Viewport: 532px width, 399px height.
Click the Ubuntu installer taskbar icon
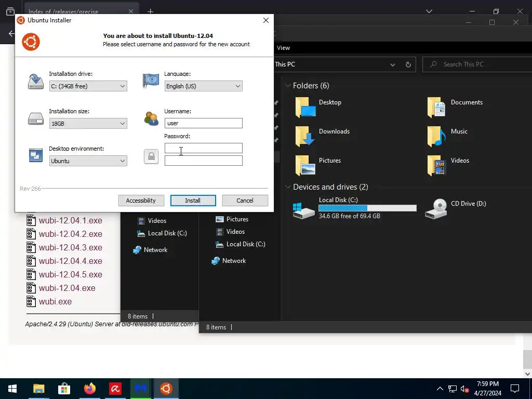166,389
